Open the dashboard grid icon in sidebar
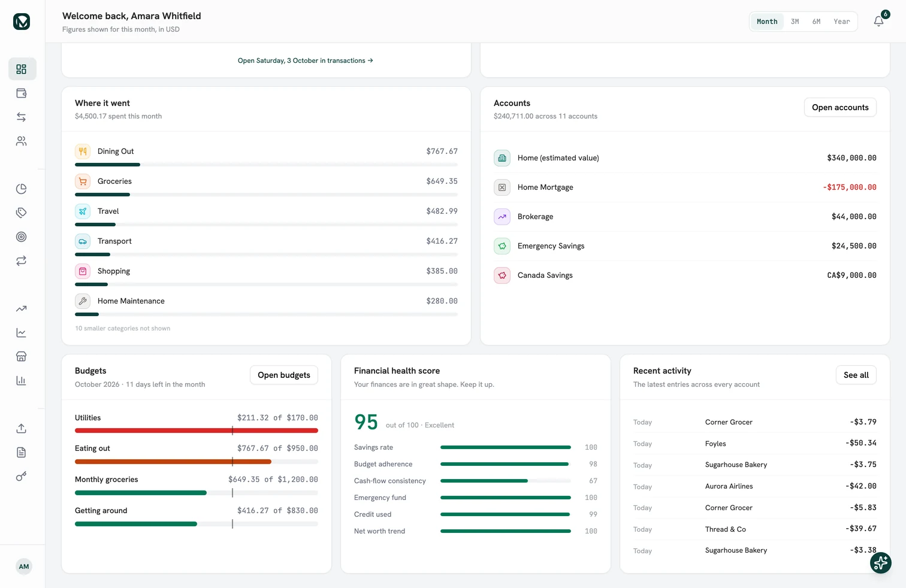The height and width of the screenshot is (588, 906). (22, 69)
